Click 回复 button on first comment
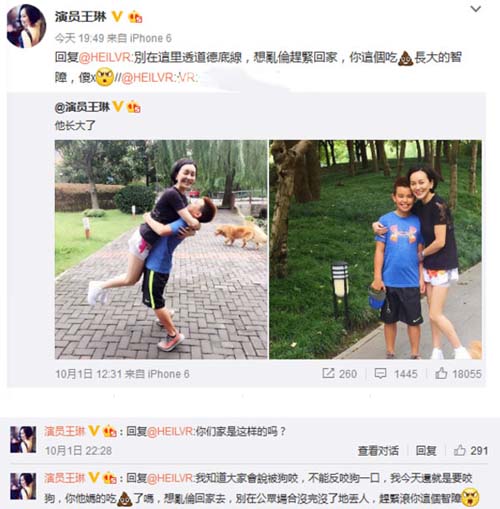 [426, 451]
